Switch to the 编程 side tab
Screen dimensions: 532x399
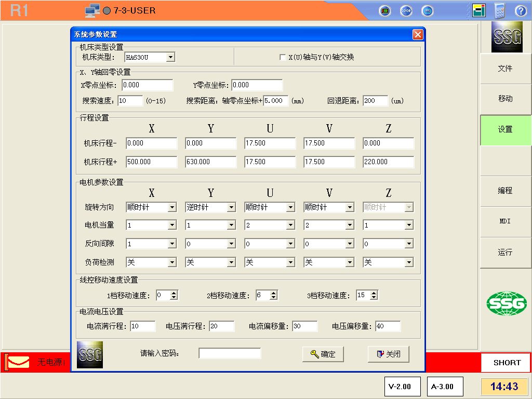point(505,191)
